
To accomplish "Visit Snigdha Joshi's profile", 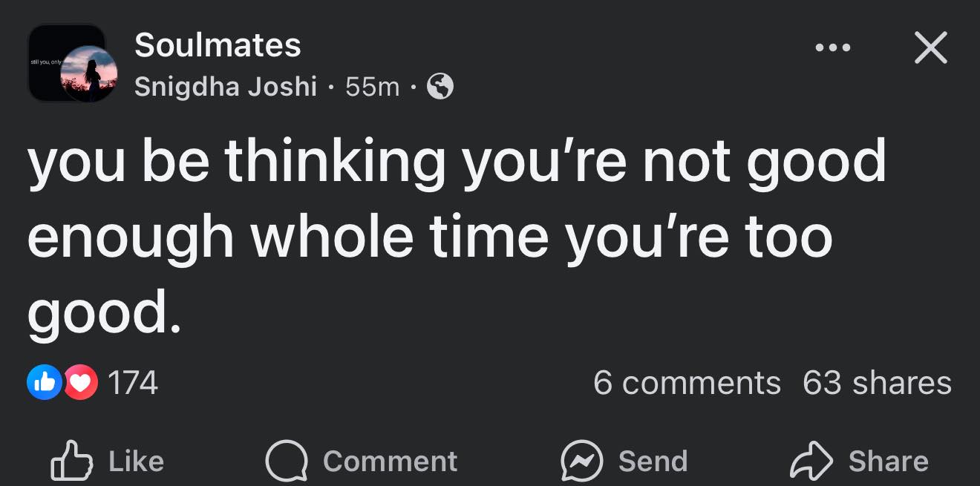I will pos(226,88).
